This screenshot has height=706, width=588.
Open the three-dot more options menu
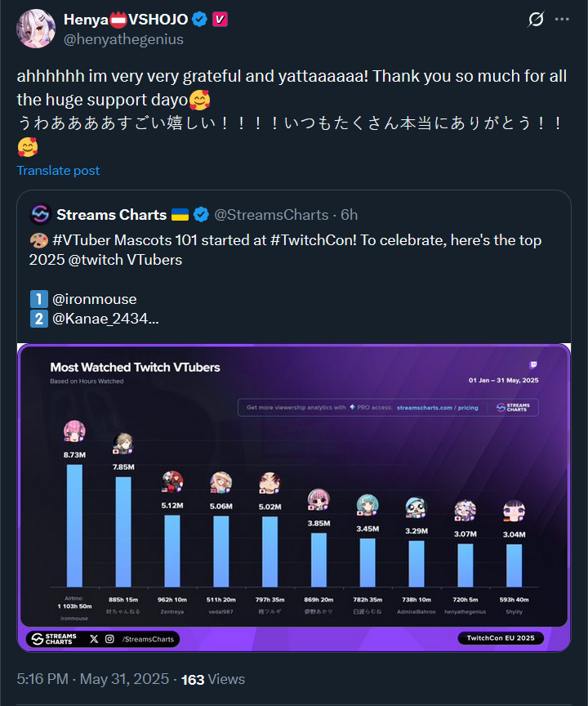[x=562, y=20]
